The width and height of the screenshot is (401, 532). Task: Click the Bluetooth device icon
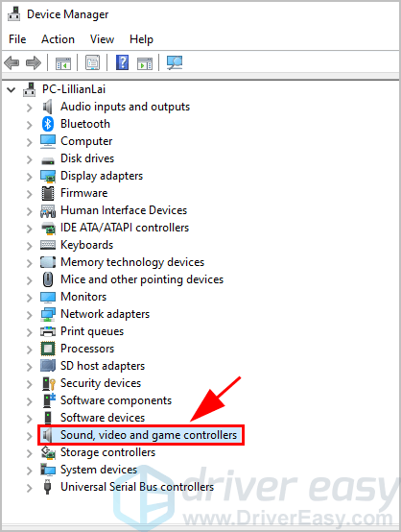[x=48, y=124]
